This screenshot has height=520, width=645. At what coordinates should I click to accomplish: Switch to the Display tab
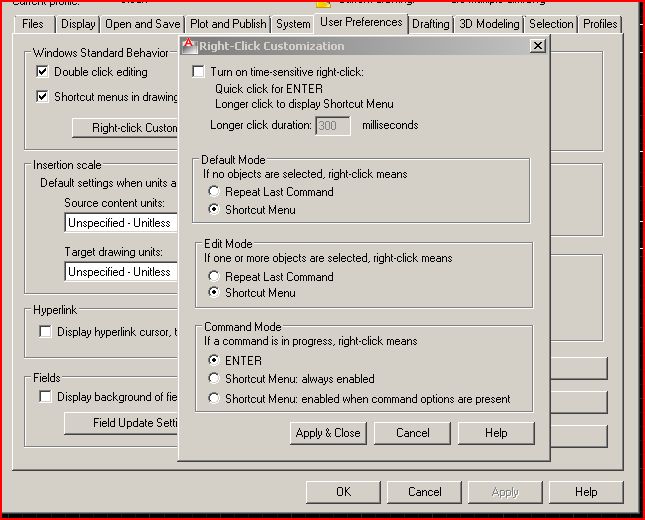[78, 24]
